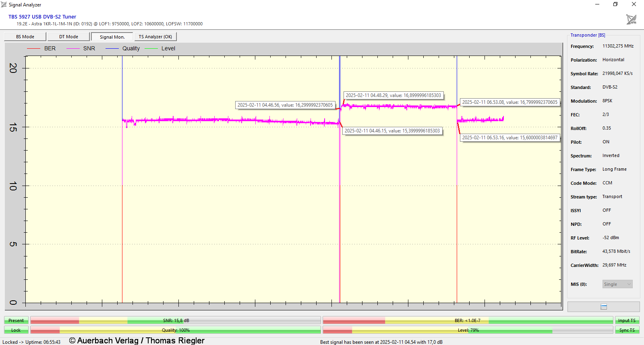644x345 pixels.
Task: Click the Spectrum Inverted value
Action: pyautogui.click(x=611, y=155)
